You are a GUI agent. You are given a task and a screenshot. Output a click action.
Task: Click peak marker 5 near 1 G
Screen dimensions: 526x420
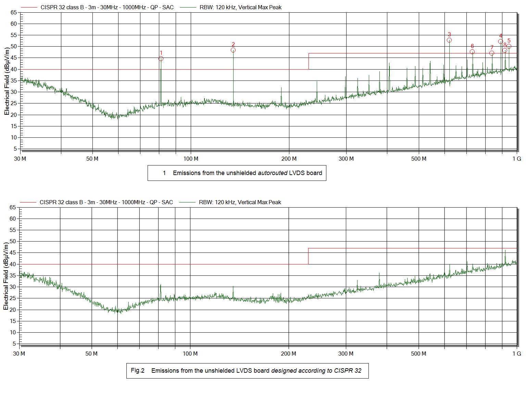click(x=509, y=46)
